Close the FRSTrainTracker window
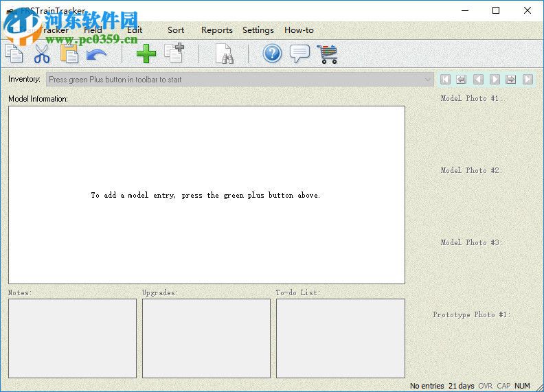This screenshot has width=544, height=392. 528,10
